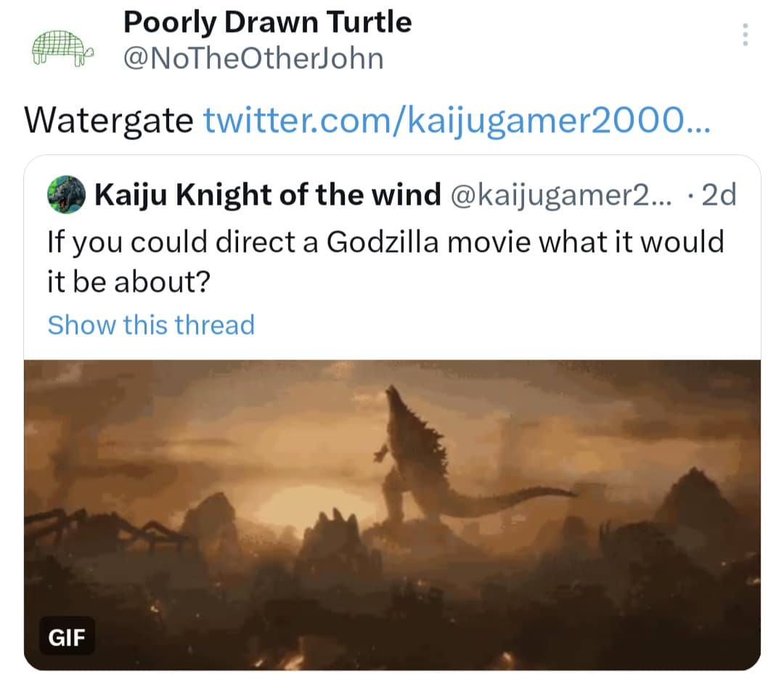
Task: Open the quoted tweet's Godzilla movie question text
Action: tap(385, 240)
